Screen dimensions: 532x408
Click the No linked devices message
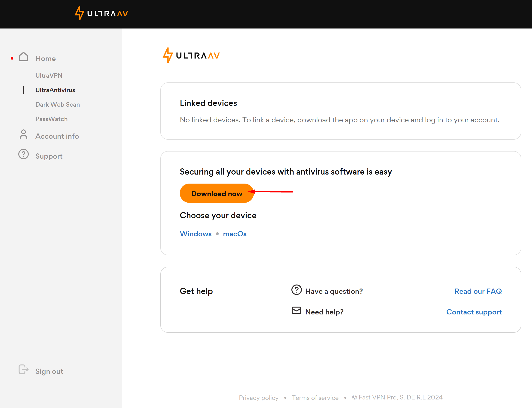[339, 120]
